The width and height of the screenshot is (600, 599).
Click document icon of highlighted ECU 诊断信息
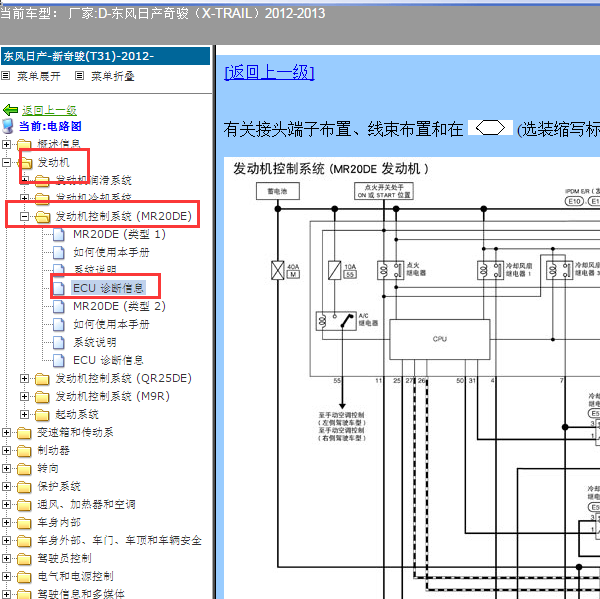pyautogui.click(x=59, y=288)
